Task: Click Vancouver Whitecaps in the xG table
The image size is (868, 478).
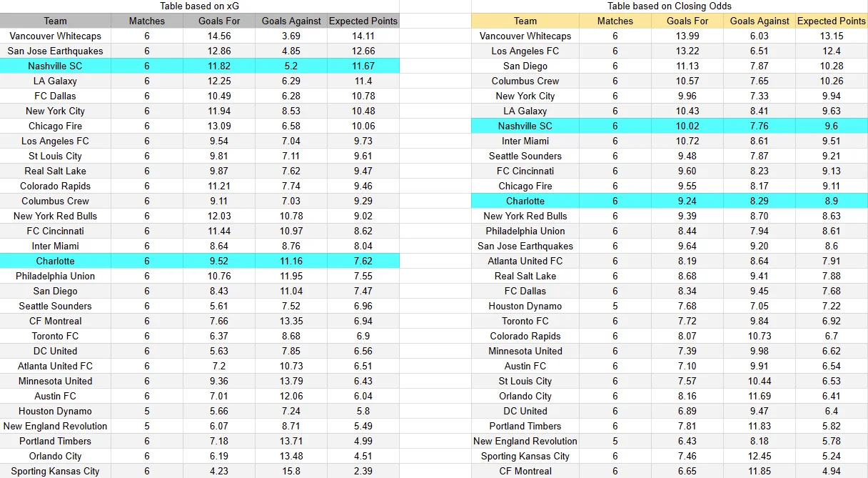Action: (55, 36)
